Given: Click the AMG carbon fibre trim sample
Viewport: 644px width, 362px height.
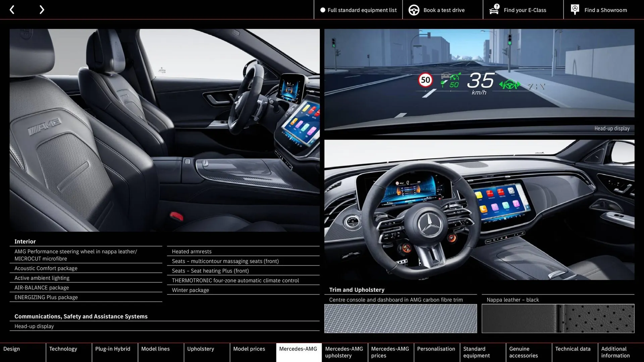Looking at the screenshot, I should point(400,318).
